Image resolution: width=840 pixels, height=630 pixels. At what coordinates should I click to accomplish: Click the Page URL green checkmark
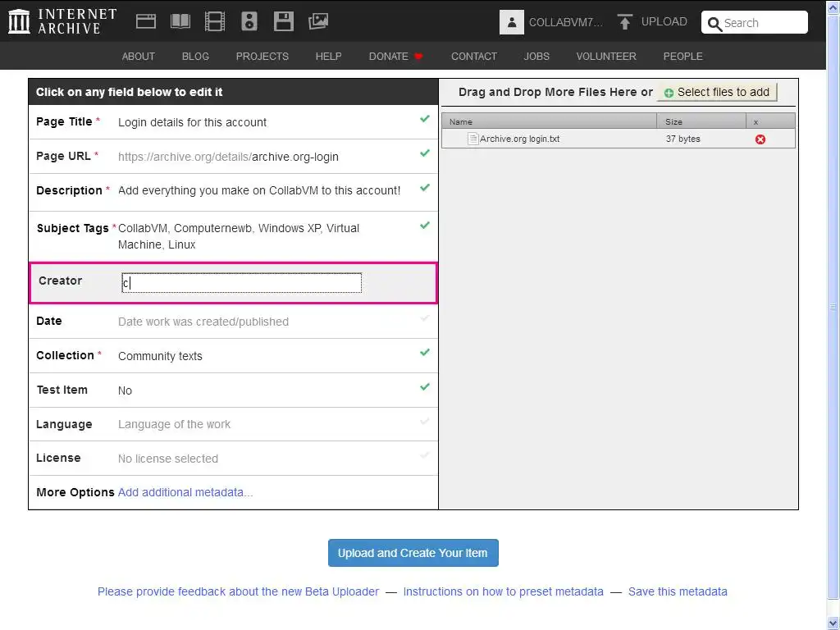pyautogui.click(x=425, y=153)
